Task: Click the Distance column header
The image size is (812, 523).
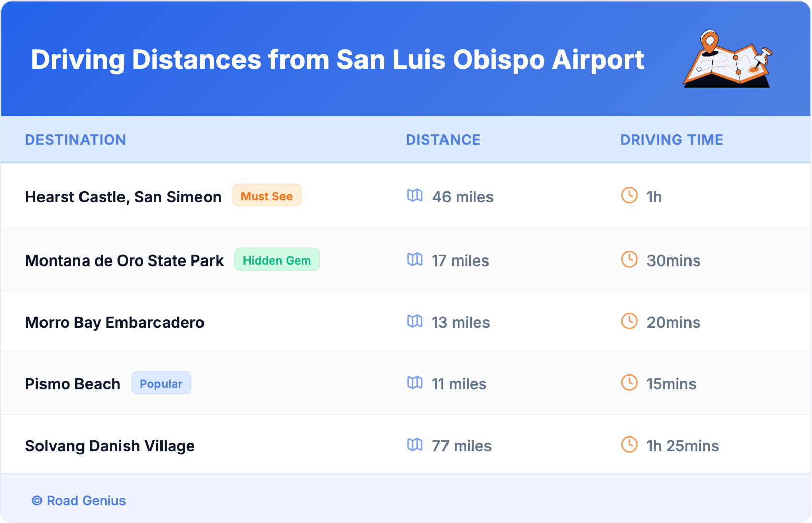Action: [x=443, y=140]
